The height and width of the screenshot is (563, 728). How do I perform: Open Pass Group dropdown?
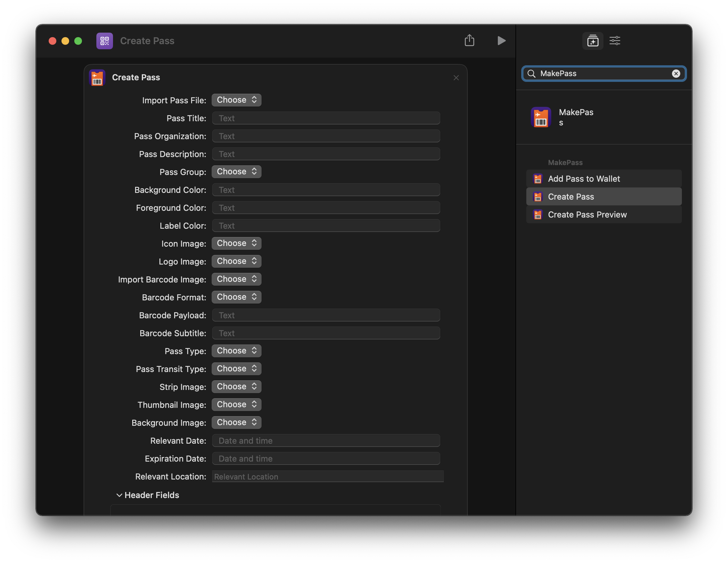click(236, 171)
